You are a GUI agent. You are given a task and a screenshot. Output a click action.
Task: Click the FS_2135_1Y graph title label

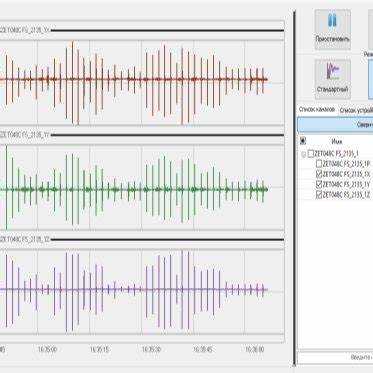[25, 135]
